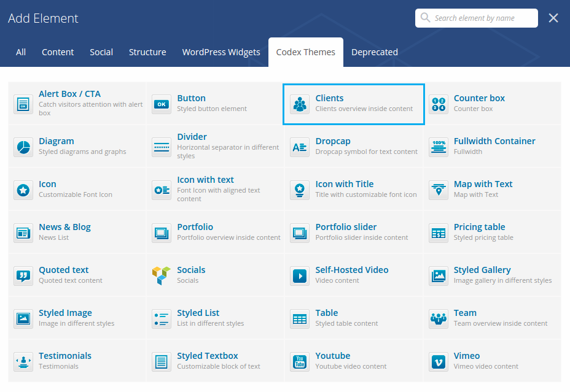
Task: Click the Pricing table icon
Action: (x=439, y=233)
